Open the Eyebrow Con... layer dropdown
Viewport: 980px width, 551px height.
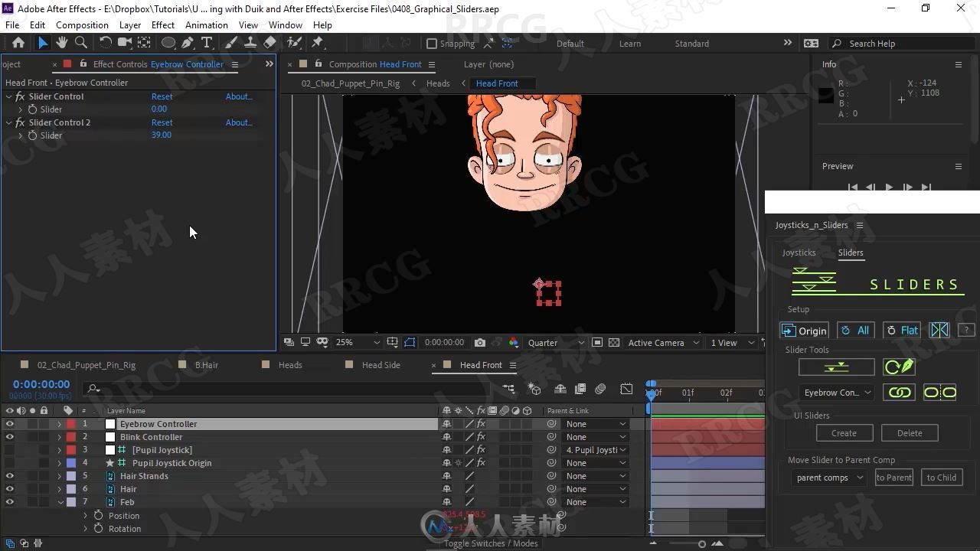pyautogui.click(x=836, y=393)
